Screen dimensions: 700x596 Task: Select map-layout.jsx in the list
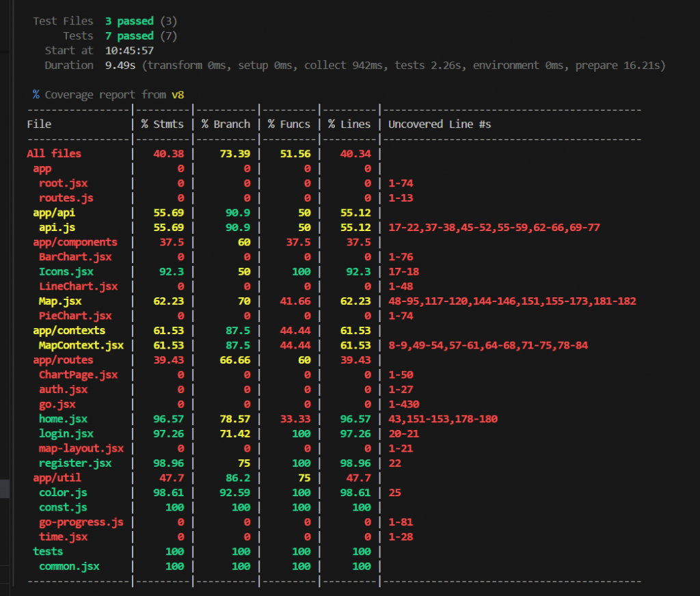(x=81, y=448)
